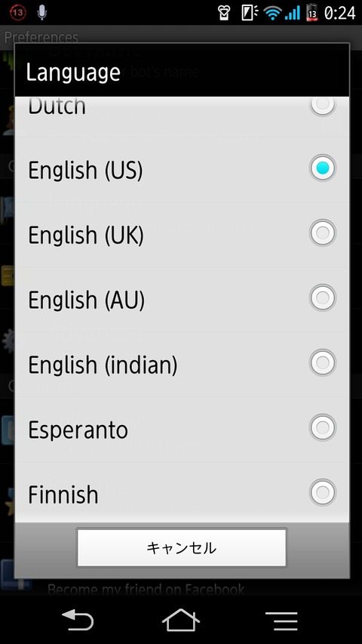Image resolution: width=362 pixels, height=644 pixels.
Task: Tap the signal strength bars icon
Action: tap(292, 13)
